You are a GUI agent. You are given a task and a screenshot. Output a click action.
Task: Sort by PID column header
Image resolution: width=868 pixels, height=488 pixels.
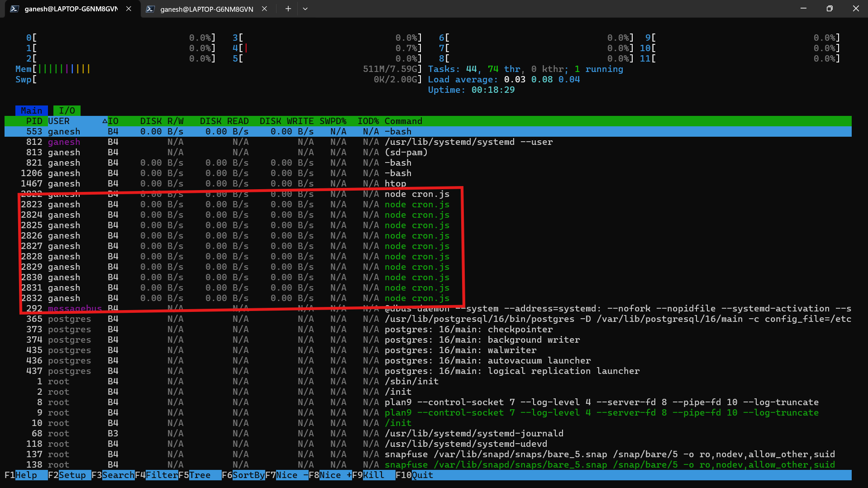(x=34, y=121)
